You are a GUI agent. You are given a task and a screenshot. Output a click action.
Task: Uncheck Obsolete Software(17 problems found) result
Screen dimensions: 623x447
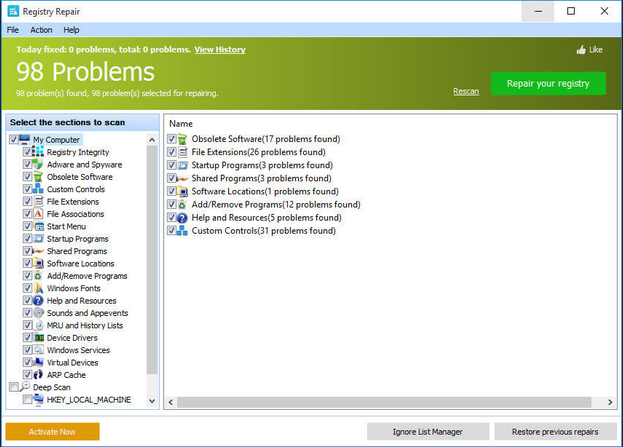pos(172,139)
